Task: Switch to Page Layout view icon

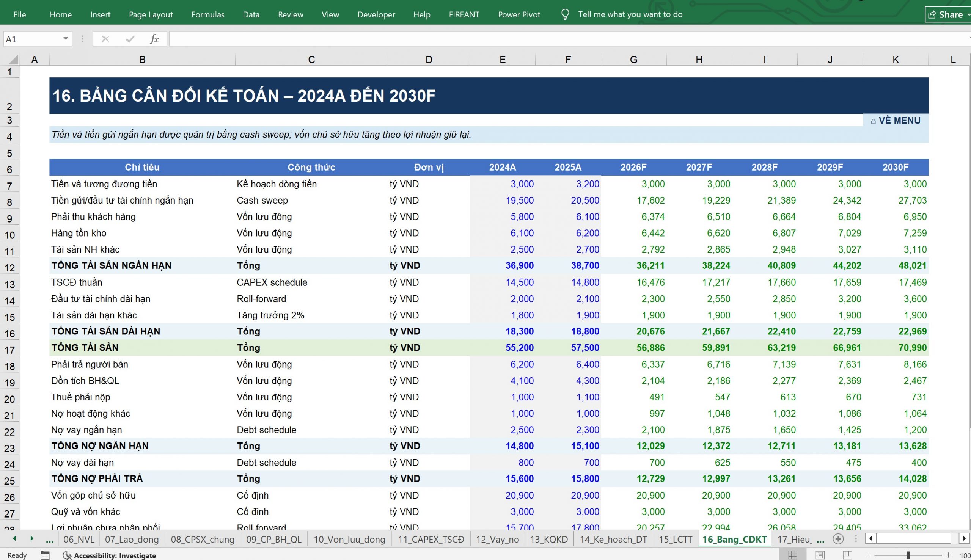Action: [x=820, y=555]
